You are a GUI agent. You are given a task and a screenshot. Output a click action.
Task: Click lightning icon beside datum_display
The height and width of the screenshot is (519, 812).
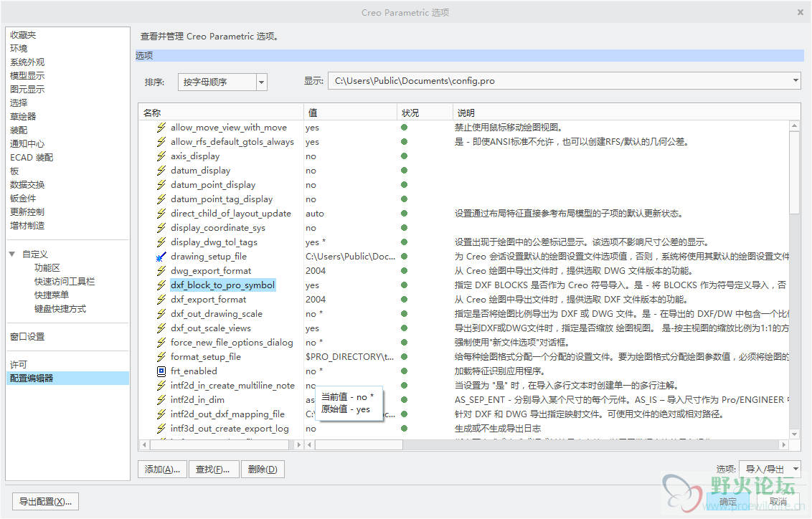161,170
